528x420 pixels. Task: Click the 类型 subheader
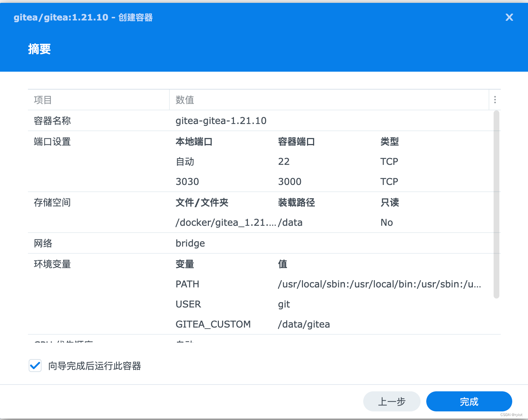(x=390, y=142)
